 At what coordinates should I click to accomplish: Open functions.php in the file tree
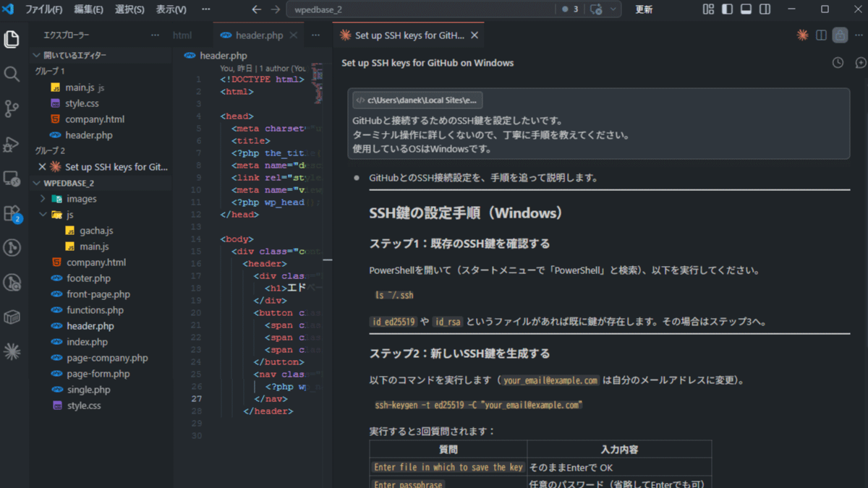click(x=101, y=310)
